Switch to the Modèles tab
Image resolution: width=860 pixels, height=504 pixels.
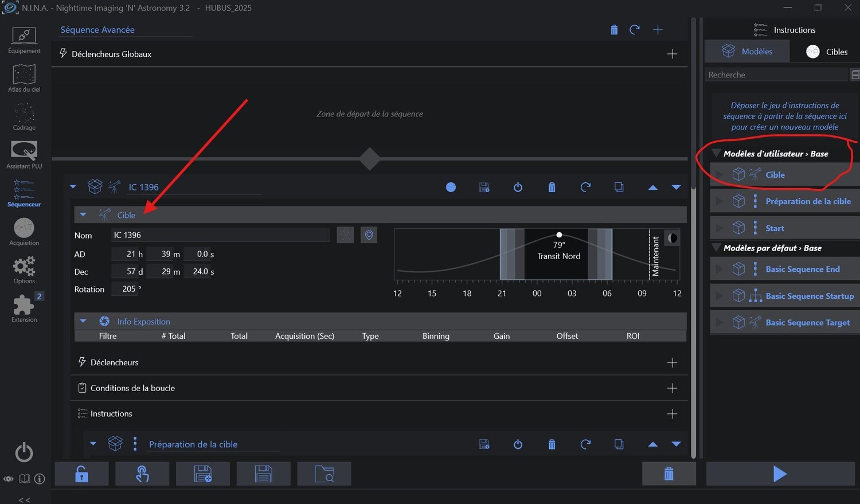click(x=747, y=52)
